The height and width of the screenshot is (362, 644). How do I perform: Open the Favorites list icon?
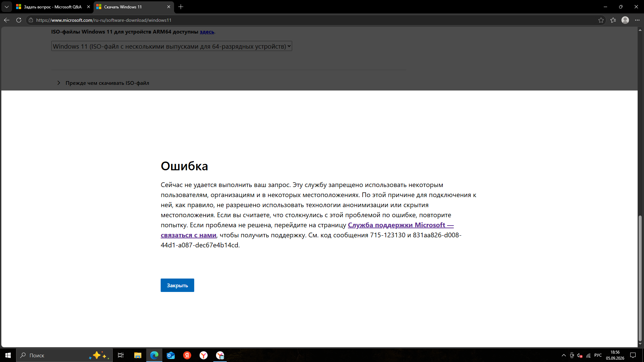613,20
